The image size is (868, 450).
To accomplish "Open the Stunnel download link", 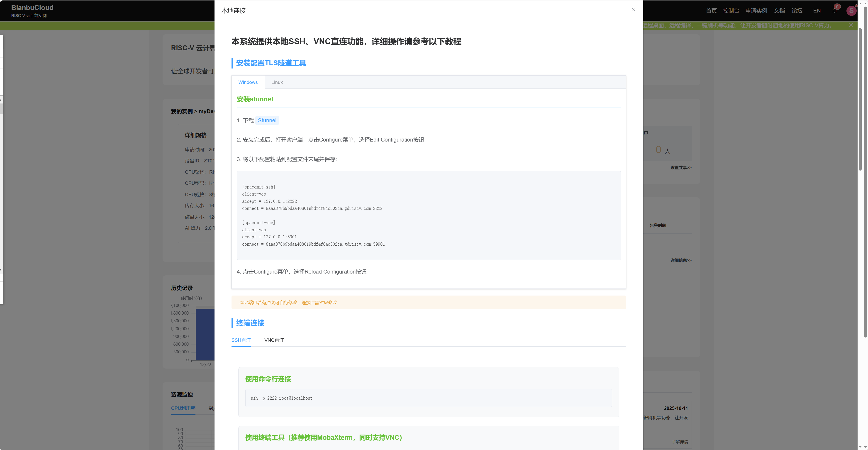I will 267,120.
